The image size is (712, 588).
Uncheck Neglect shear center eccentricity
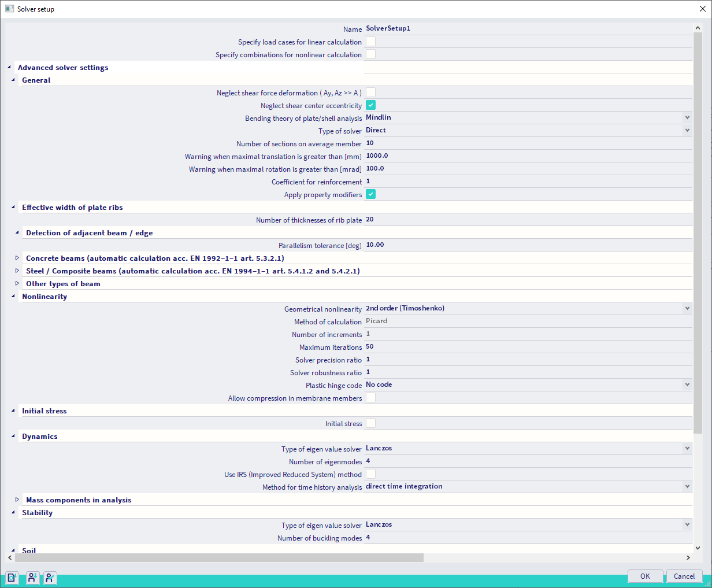(x=370, y=105)
